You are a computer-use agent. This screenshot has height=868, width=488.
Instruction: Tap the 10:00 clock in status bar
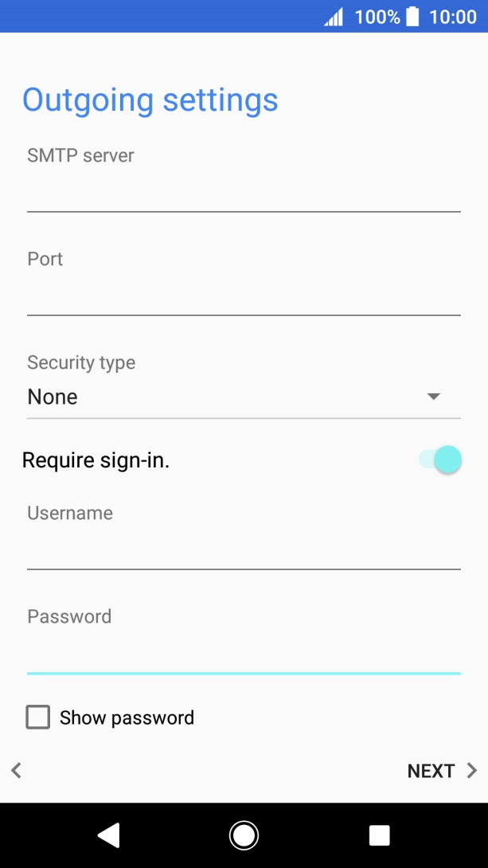click(452, 17)
